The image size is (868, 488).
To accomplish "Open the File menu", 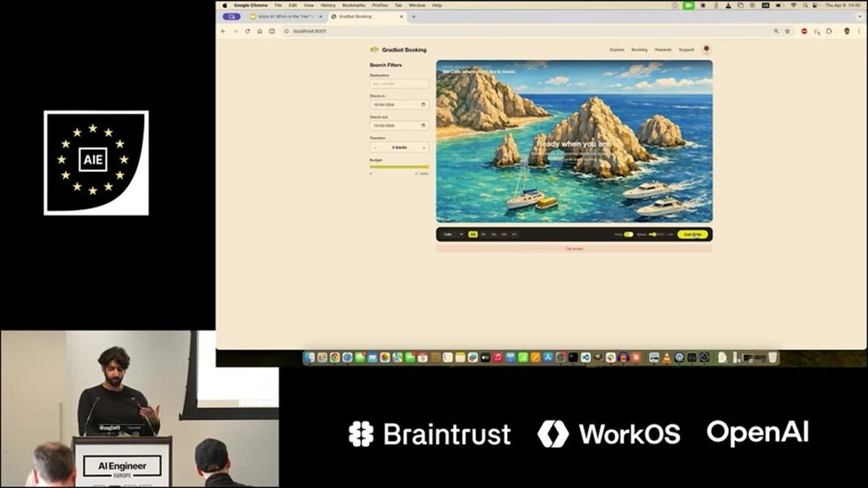I will [278, 5].
